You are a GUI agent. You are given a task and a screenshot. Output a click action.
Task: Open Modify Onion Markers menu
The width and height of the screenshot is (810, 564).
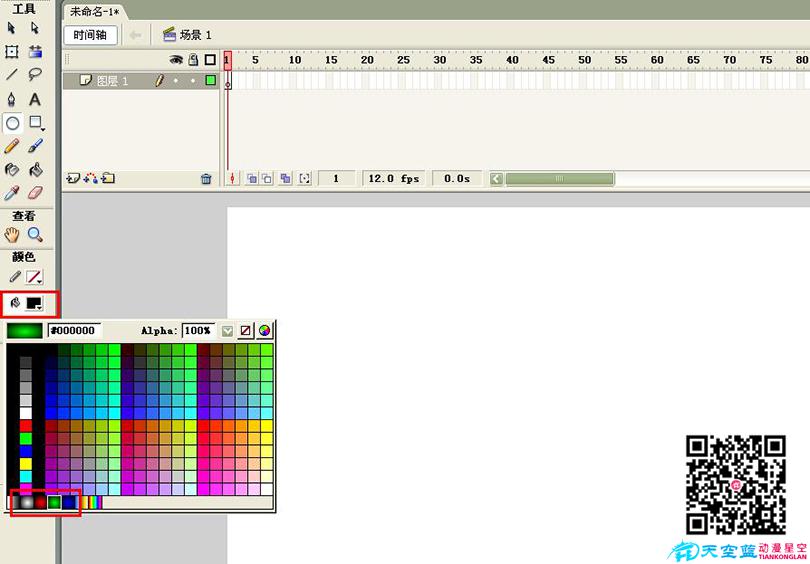305,179
